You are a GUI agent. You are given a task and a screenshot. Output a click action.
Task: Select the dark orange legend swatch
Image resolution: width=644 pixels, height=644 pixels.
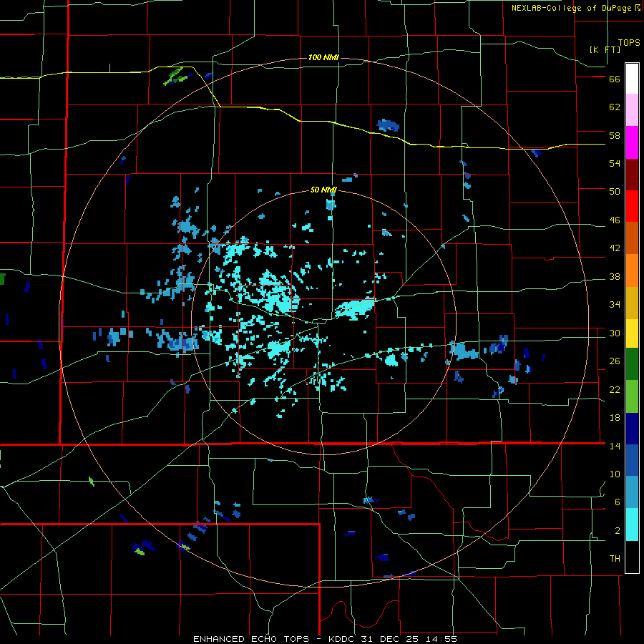(632, 238)
